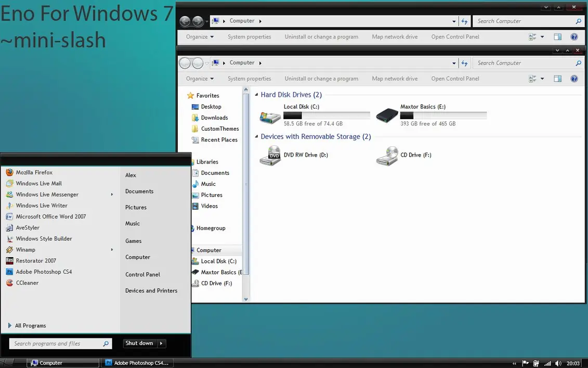Click the help icon in front Computer window
This screenshot has width=588, height=368.
(574, 79)
